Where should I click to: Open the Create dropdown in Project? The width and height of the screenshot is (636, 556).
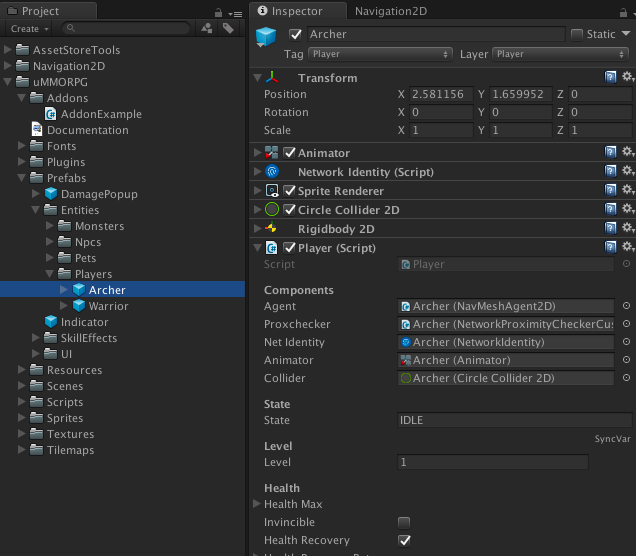coord(29,29)
